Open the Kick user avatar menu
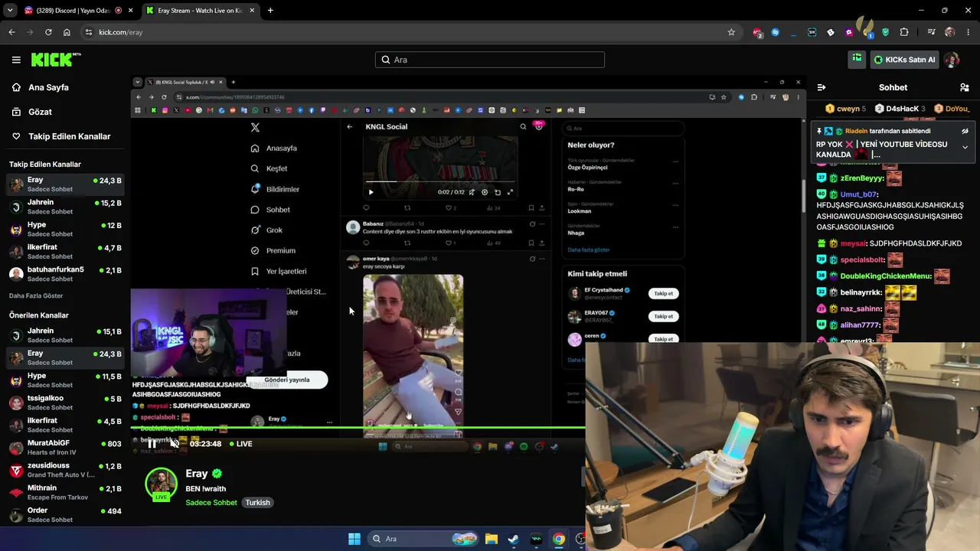This screenshot has height=551, width=980. click(952, 60)
